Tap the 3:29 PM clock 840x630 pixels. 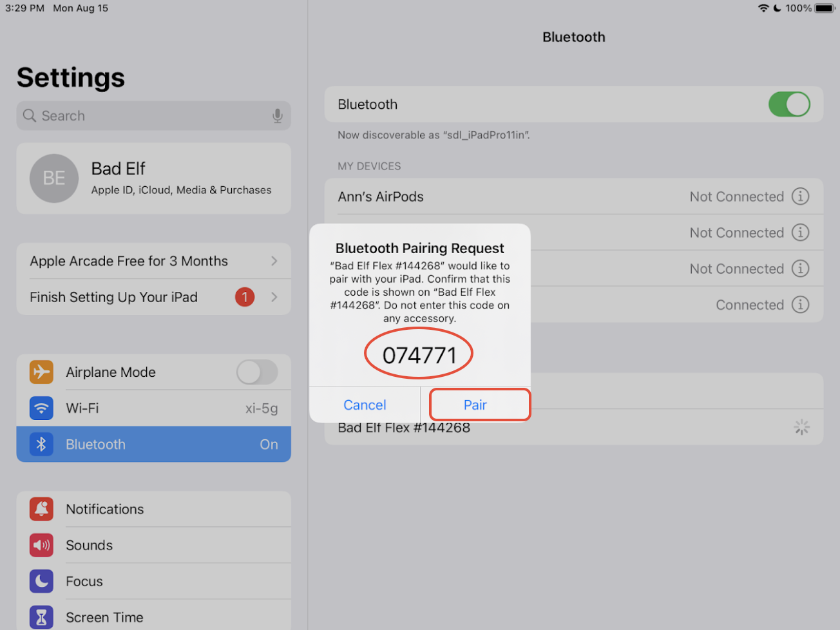pos(25,8)
